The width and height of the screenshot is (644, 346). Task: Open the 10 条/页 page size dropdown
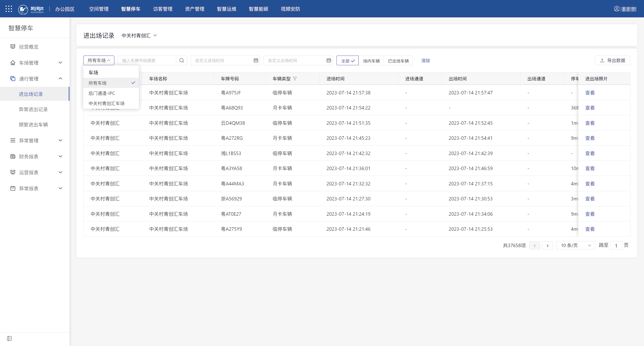576,246
